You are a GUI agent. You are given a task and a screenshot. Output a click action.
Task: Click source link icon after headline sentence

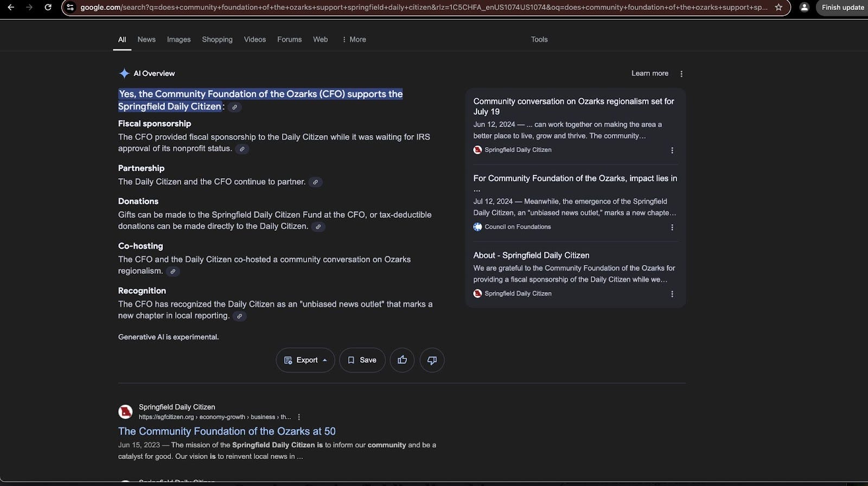(x=234, y=108)
